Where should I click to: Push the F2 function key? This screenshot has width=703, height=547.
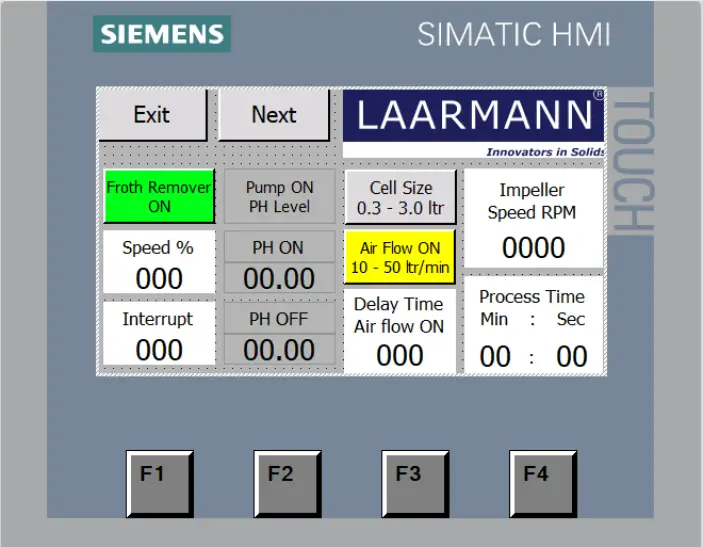pyautogui.click(x=288, y=484)
